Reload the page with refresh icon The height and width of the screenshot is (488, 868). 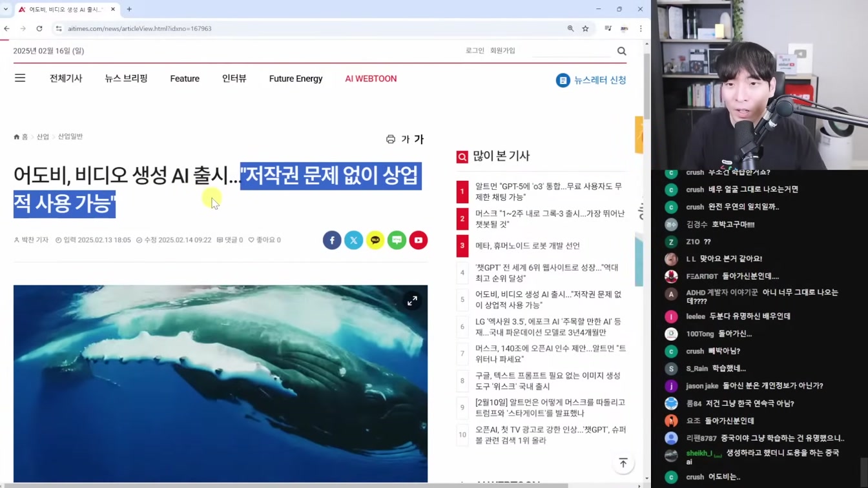coord(39,28)
